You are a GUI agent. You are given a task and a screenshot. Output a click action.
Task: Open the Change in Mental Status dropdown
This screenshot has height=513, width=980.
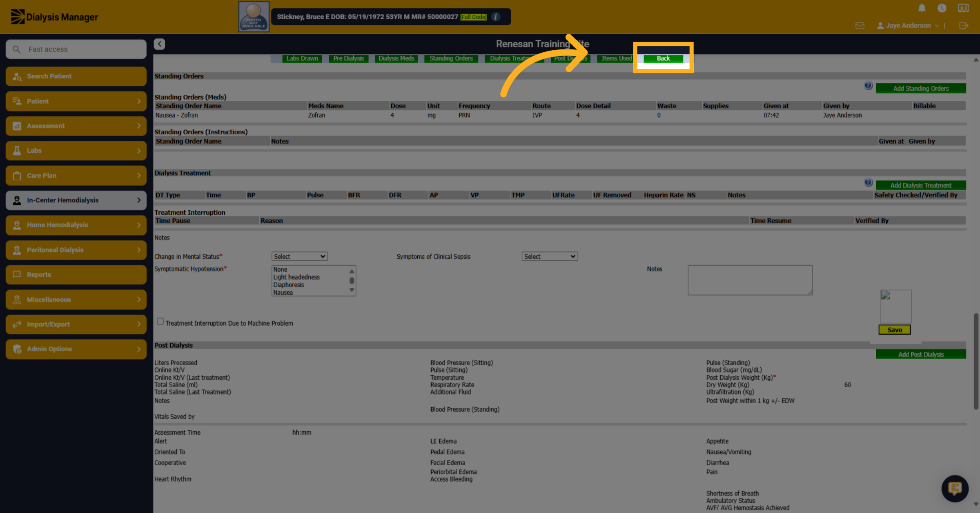point(299,256)
